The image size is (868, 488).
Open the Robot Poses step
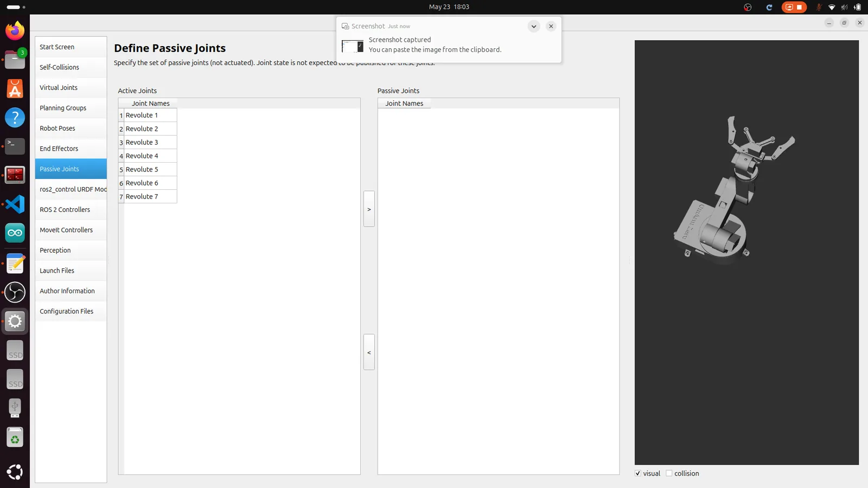point(71,128)
